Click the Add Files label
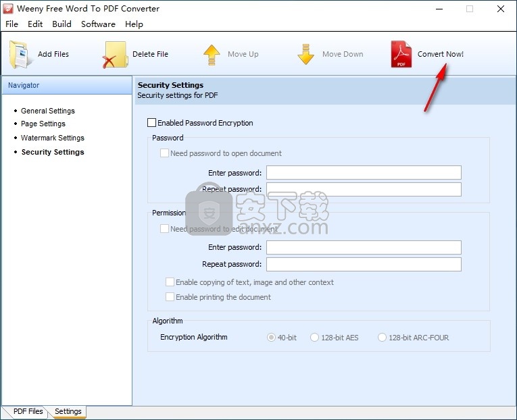This screenshot has height=420, width=517. tap(53, 54)
